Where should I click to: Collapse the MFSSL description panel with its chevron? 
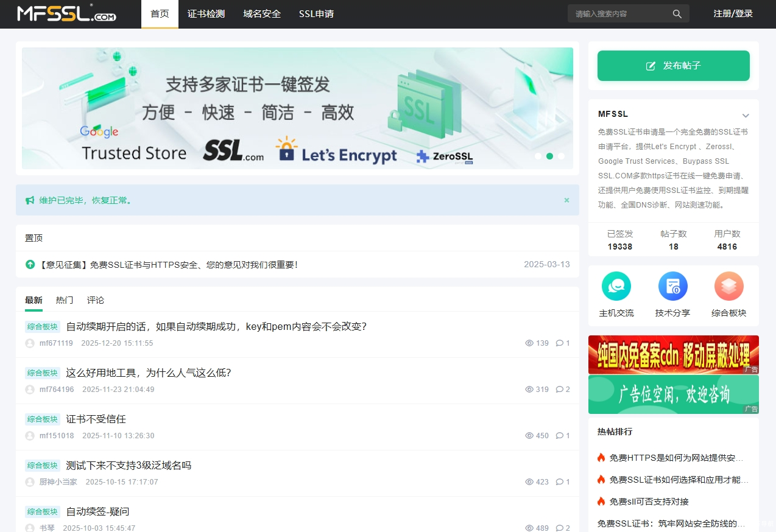pyautogui.click(x=746, y=115)
